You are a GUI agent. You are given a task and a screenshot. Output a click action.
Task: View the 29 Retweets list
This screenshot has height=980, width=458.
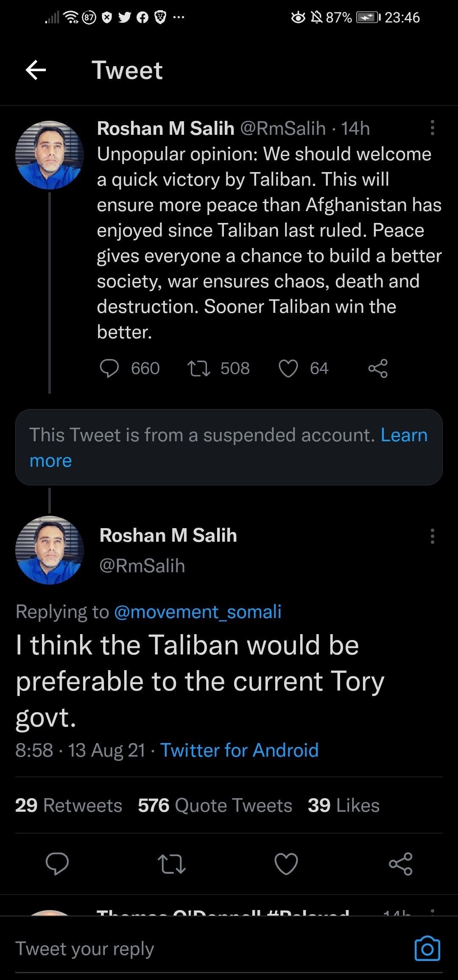point(69,805)
